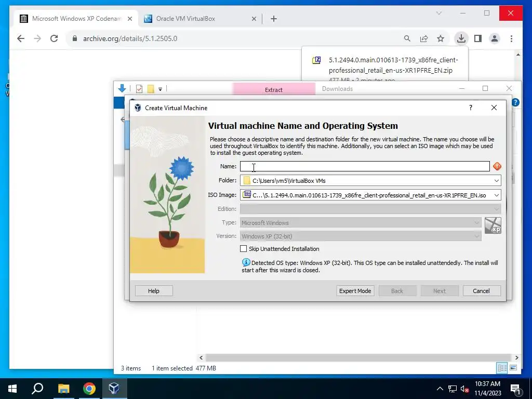532x399 pixels.
Task: Click the muted volume tray icon
Action: point(464,389)
